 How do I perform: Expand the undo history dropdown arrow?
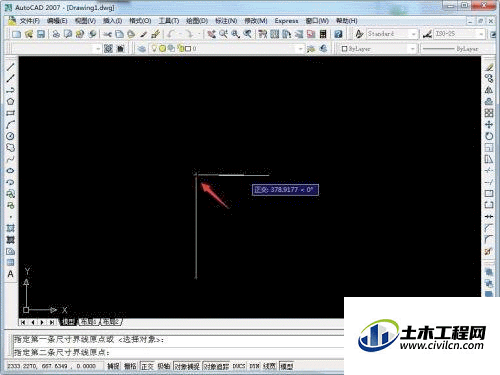click(x=180, y=34)
